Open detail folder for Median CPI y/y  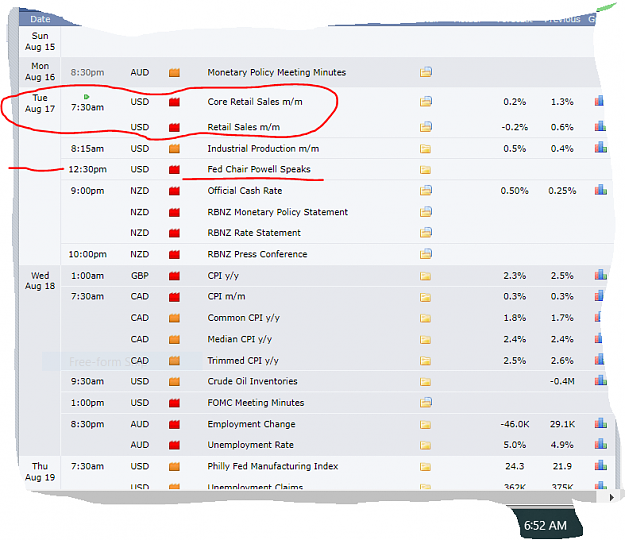[x=425, y=340]
